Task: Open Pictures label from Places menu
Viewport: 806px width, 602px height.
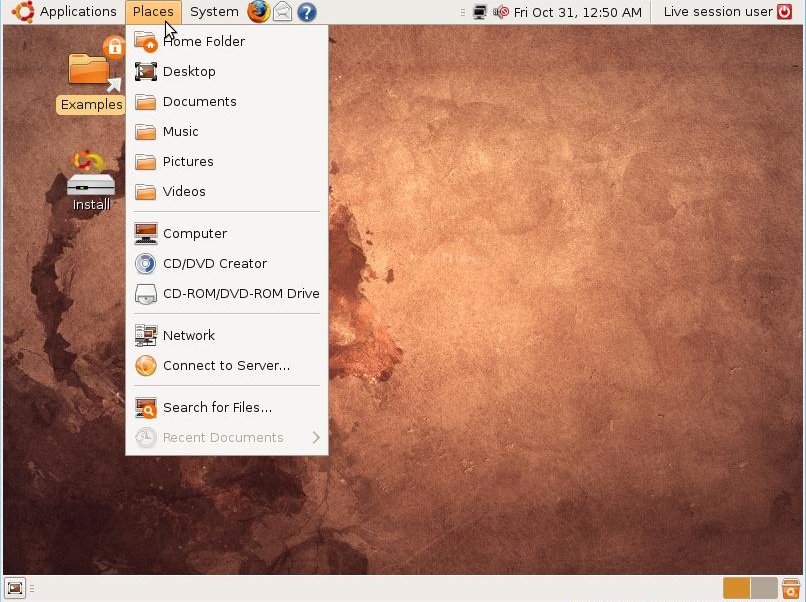Action: click(188, 161)
